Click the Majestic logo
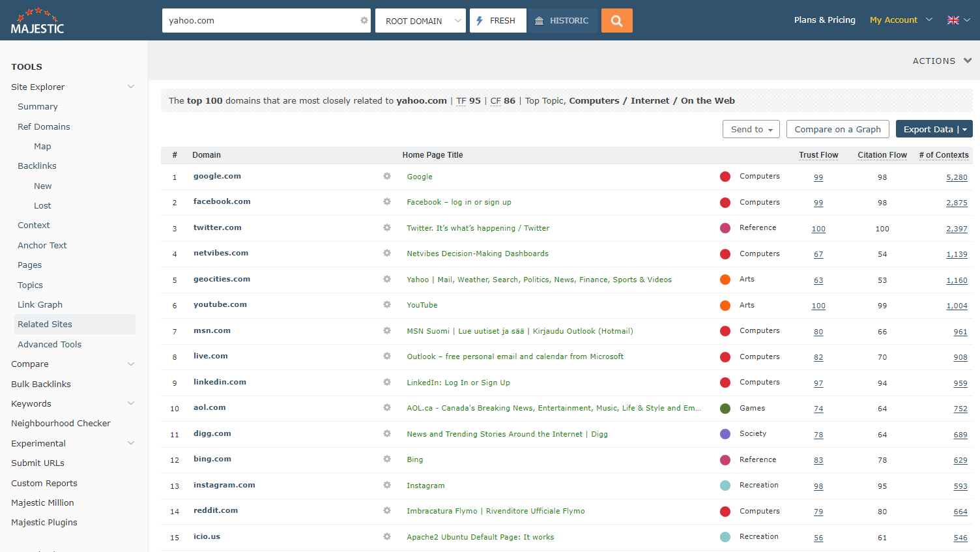 click(x=38, y=21)
